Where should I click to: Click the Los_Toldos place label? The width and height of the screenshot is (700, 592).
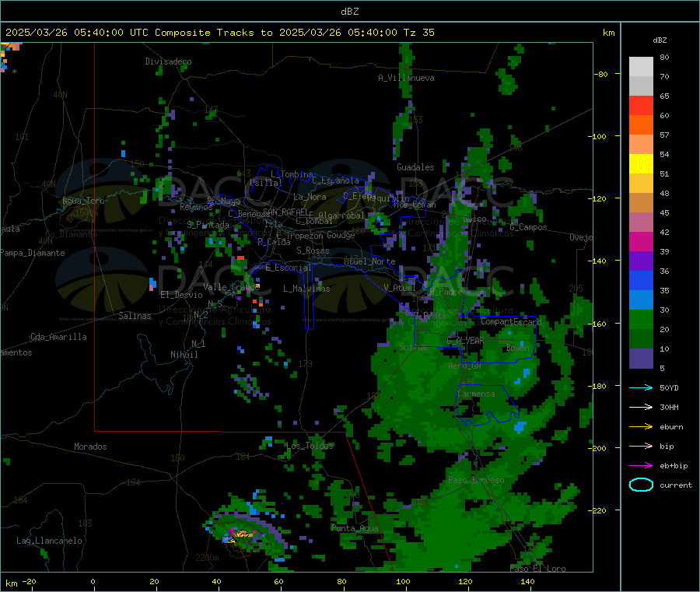coord(310,446)
